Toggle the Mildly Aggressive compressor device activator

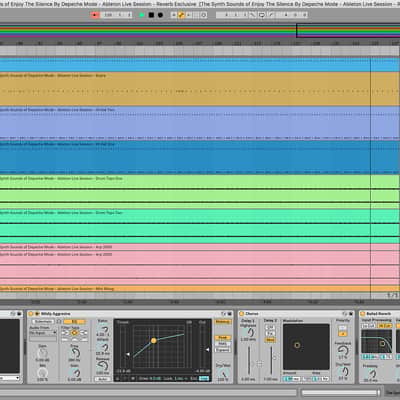coord(31,314)
